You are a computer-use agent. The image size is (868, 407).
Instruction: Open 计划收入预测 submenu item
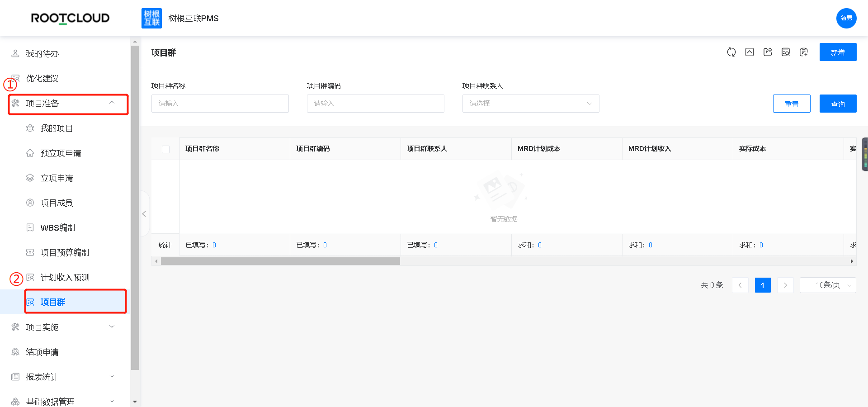tap(65, 277)
